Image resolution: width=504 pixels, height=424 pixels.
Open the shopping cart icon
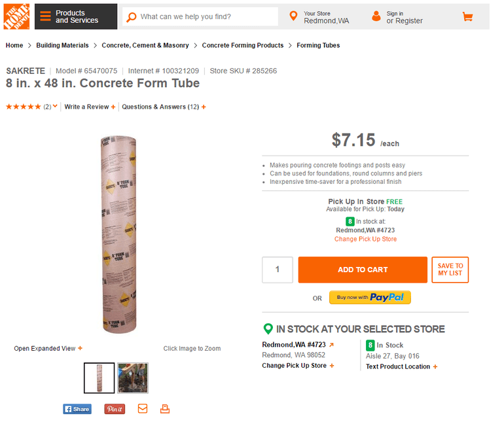point(467,17)
